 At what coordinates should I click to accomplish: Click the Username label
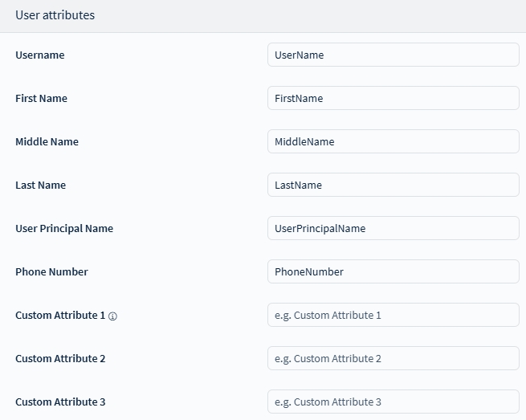tap(39, 55)
